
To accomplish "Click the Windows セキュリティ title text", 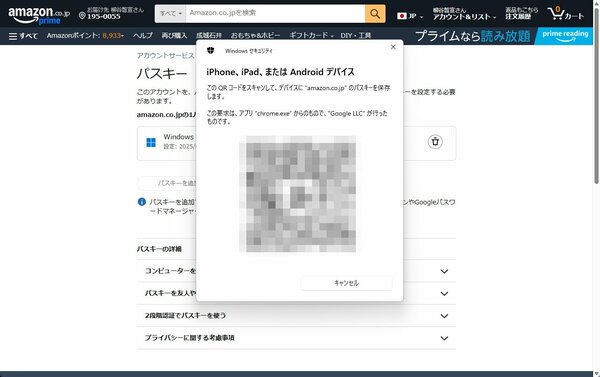I will (249, 51).
